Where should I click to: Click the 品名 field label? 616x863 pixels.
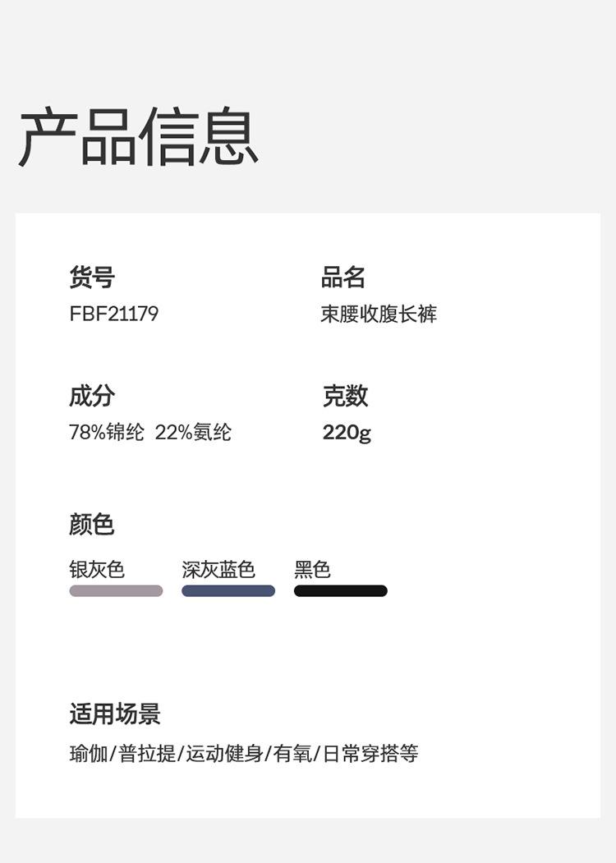click(x=343, y=278)
